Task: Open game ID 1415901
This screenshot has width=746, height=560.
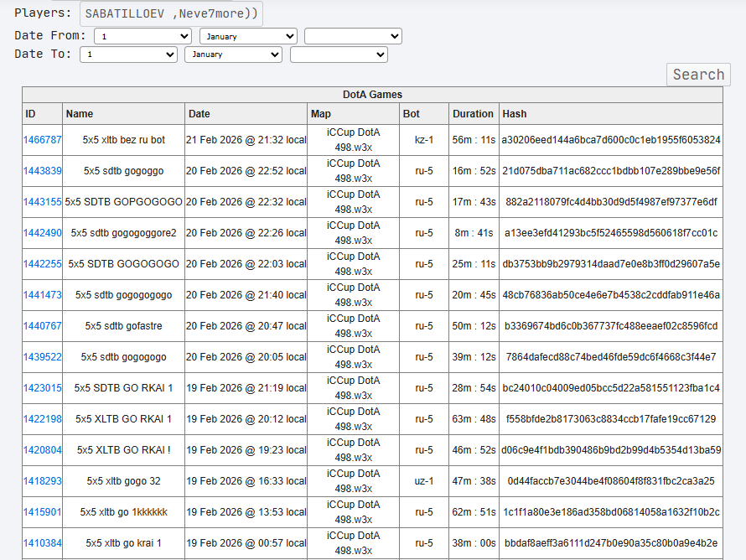Action: point(43,512)
